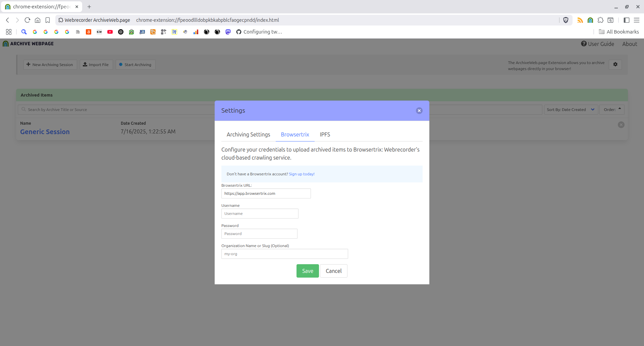Open the ChatGPT swirl bookmark

tap(121, 32)
